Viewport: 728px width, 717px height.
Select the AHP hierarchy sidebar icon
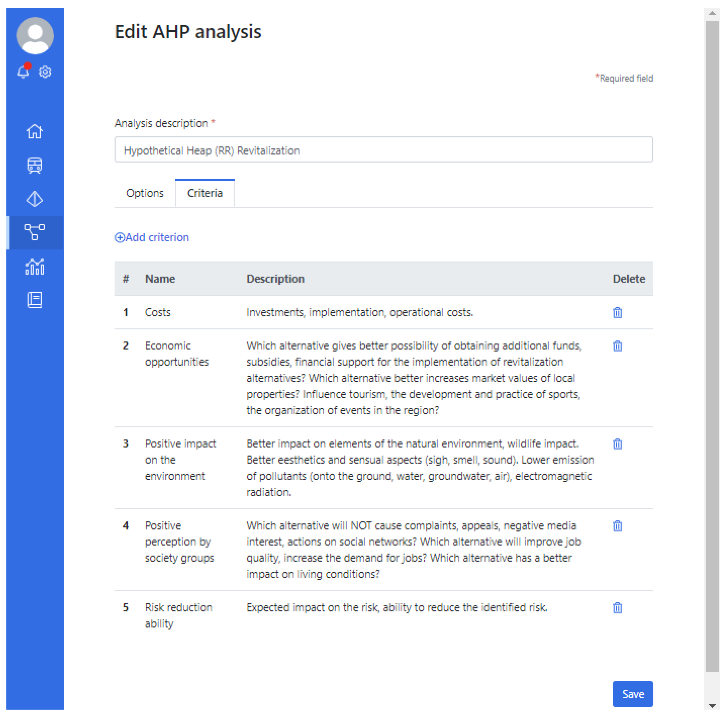tap(35, 232)
